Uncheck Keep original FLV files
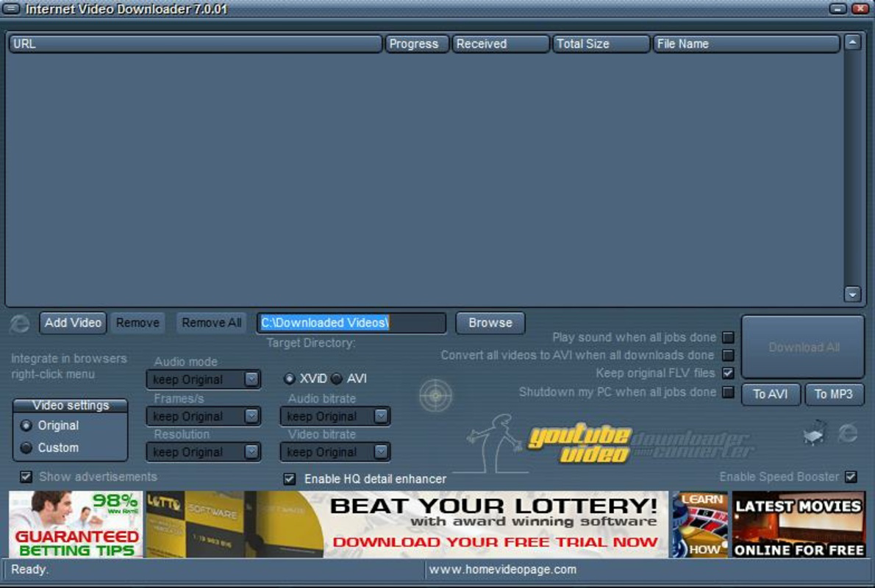Image resolution: width=875 pixels, height=588 pixels. (728, 373)
